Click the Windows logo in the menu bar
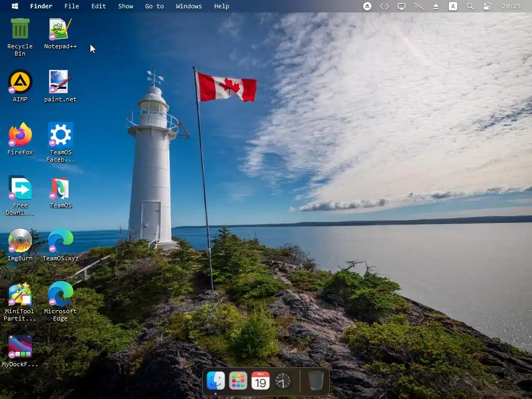 pyautogui.click(x=15, y=6)
